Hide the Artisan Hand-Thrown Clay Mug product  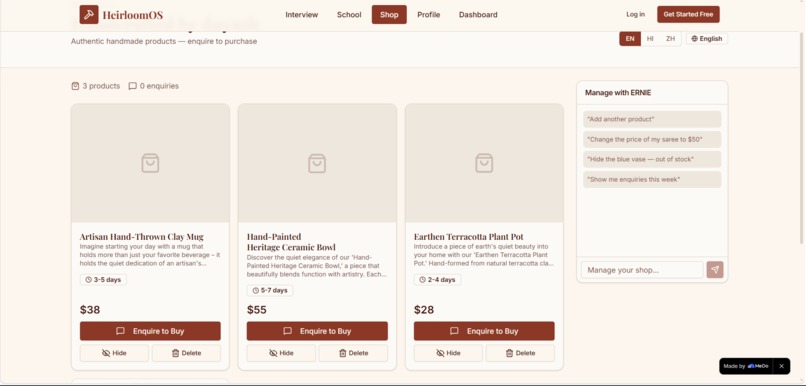click(114, 353)
